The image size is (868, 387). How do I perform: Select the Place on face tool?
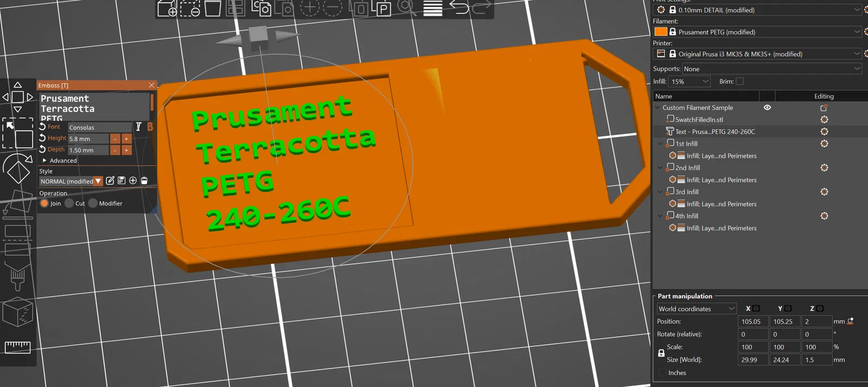click(17, 204)
